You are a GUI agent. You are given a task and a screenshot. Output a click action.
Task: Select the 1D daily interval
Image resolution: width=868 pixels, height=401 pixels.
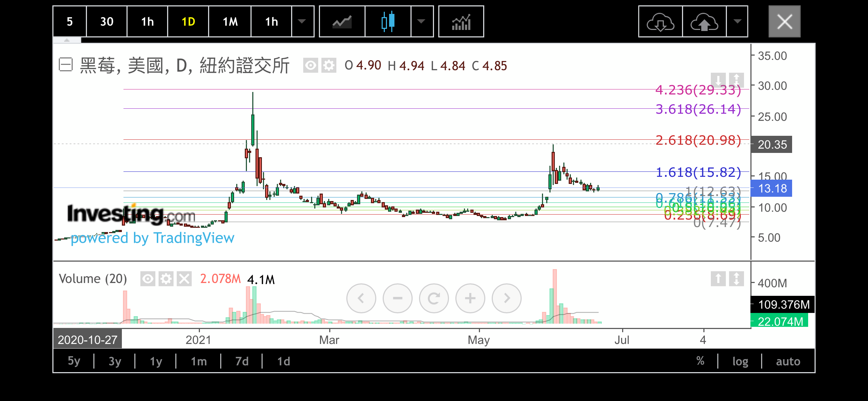pos(188,21)
